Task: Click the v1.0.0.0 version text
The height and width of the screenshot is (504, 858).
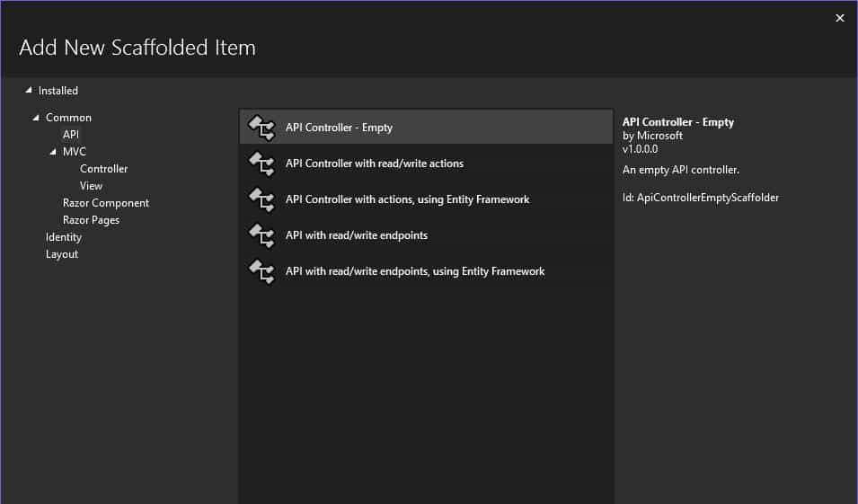Action: point(640,149)
